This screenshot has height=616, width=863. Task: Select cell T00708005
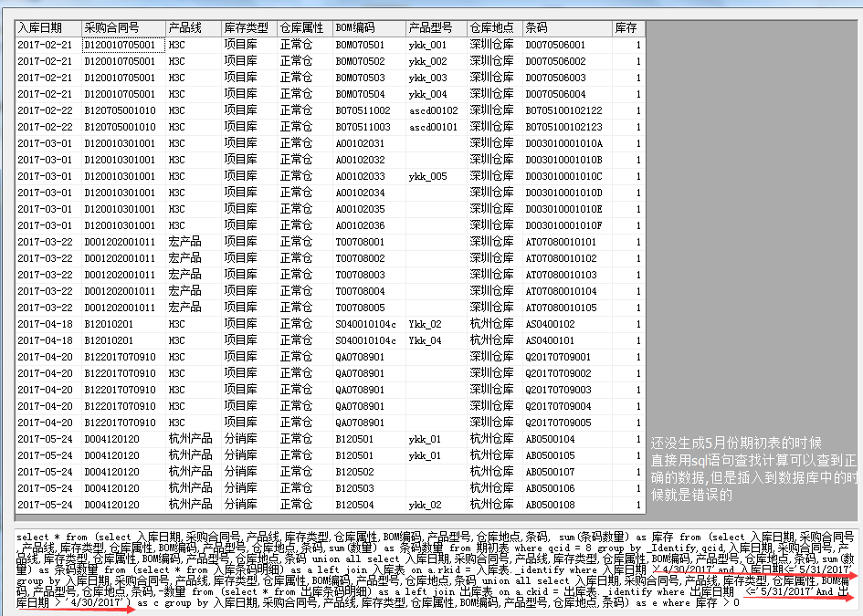369,308
